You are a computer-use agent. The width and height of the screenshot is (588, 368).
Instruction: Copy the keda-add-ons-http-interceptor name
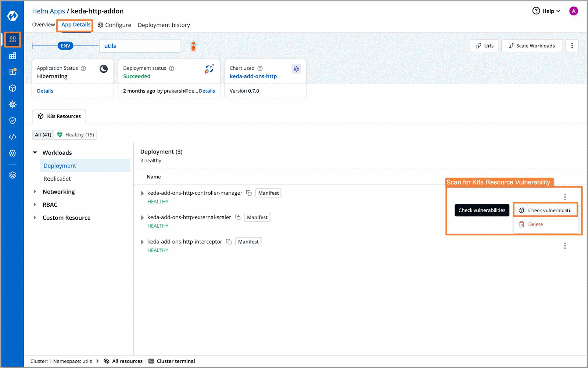pos(229,242)
